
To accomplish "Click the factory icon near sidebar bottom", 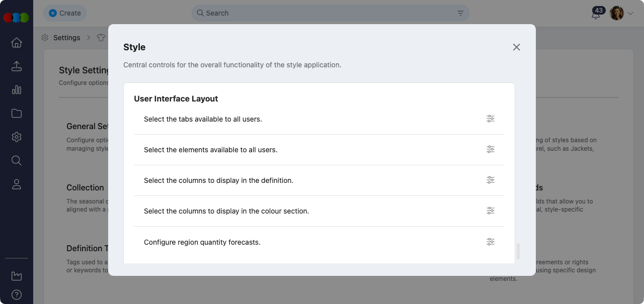I will [x=16, y=275].
